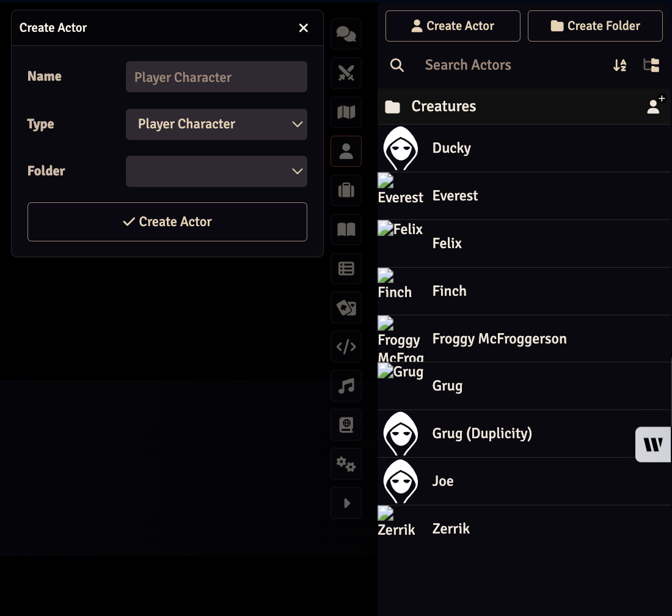Open the Rollable Tables list icon
This screenshot has width=672, height=616.
click(346, 268)
